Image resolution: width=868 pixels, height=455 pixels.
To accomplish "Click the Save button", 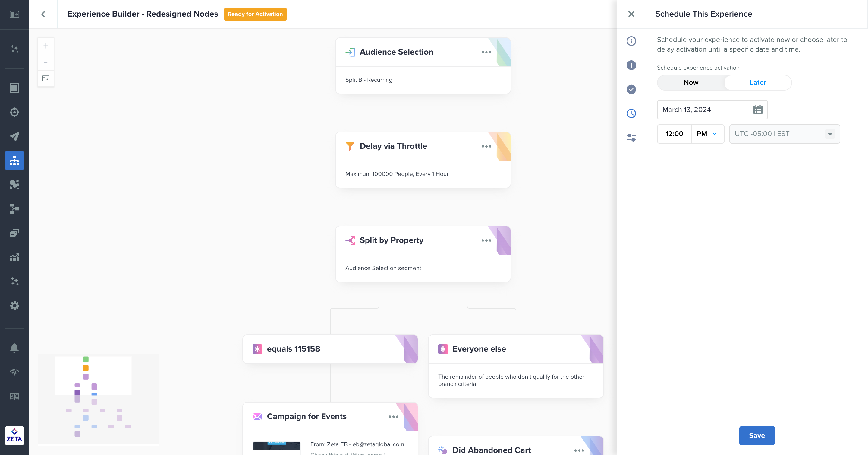I will 756,435.
